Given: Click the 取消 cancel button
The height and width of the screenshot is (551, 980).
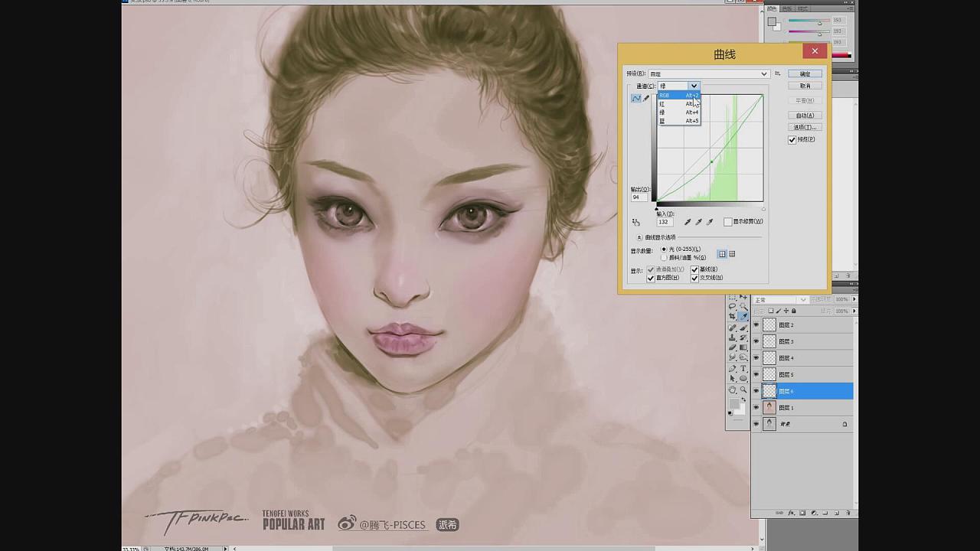Looking at the screenshot, I should coord(805,86).
